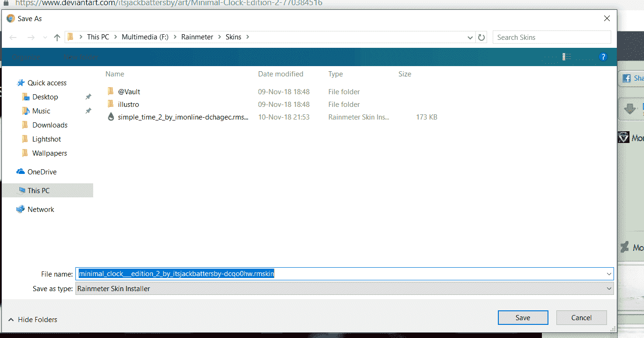Click the @Vault folder icon
644x338 pixels.
[111, 91]
